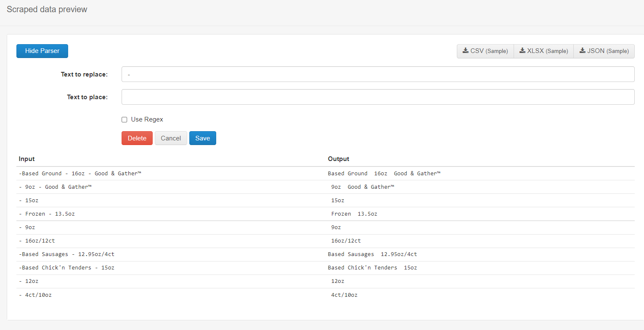The height and width of the screenshot is (330, 644).
Task: Select the '- Frozen - 13.5oz' input cell
Action: coord(47,214)
